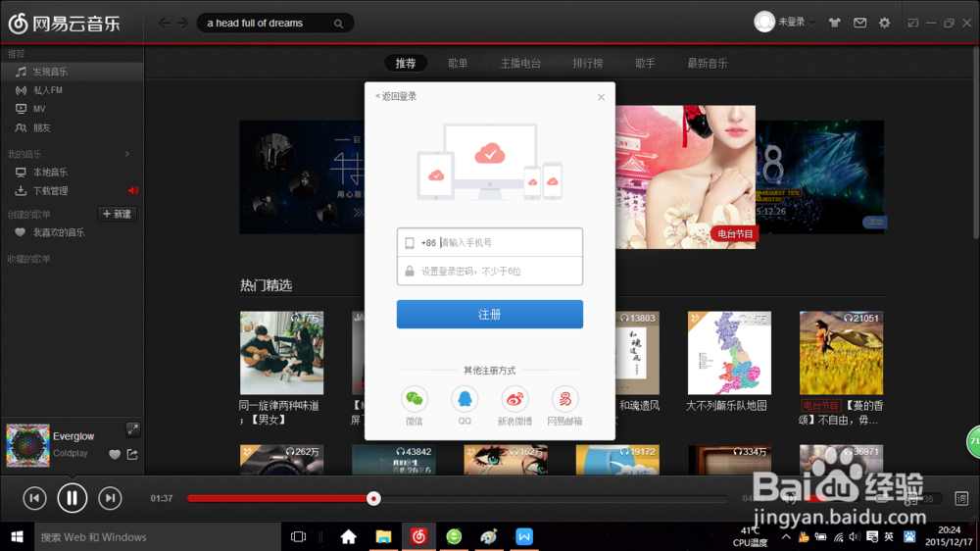
Task: Click the 电台节目 banner label
Action: pos(734,234)
